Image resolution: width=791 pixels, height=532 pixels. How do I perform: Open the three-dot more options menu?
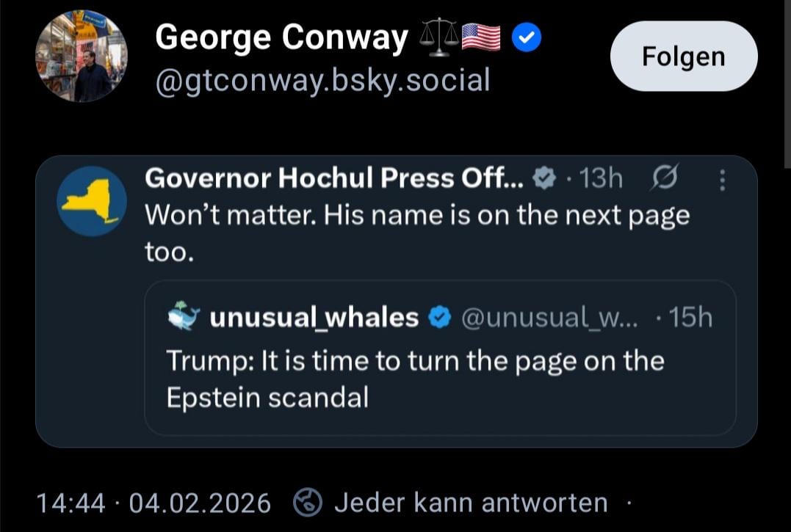click(x=722, y=181)
